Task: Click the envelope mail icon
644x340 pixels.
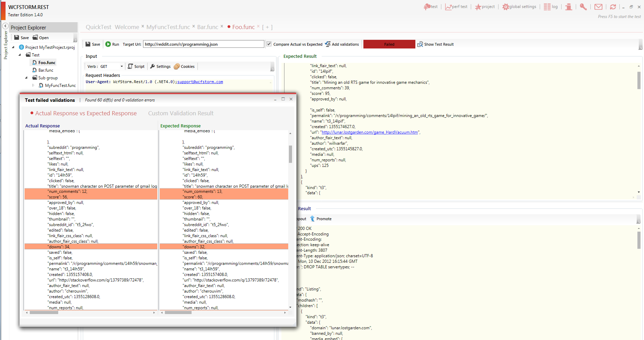Action: (598, 7)
